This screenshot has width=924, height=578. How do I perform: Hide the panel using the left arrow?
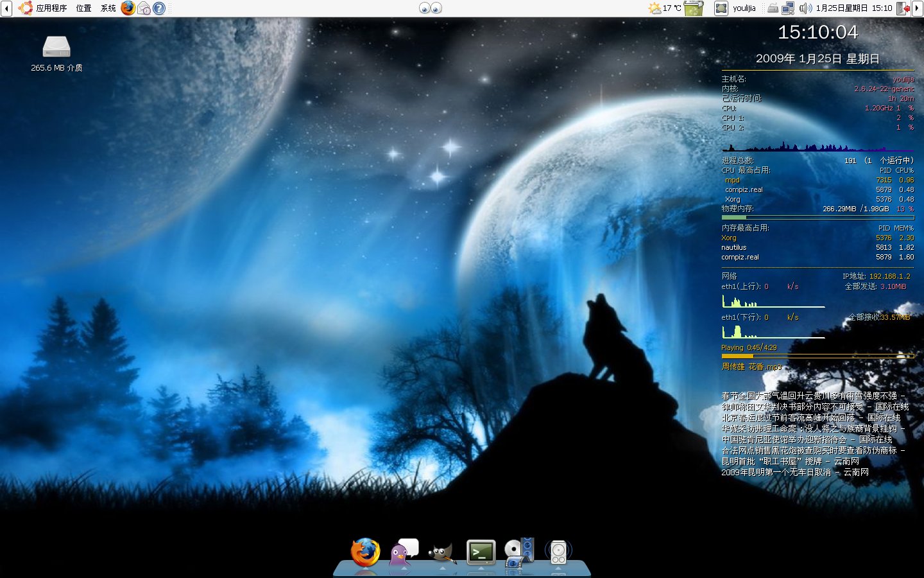click(x=6, y=8)
